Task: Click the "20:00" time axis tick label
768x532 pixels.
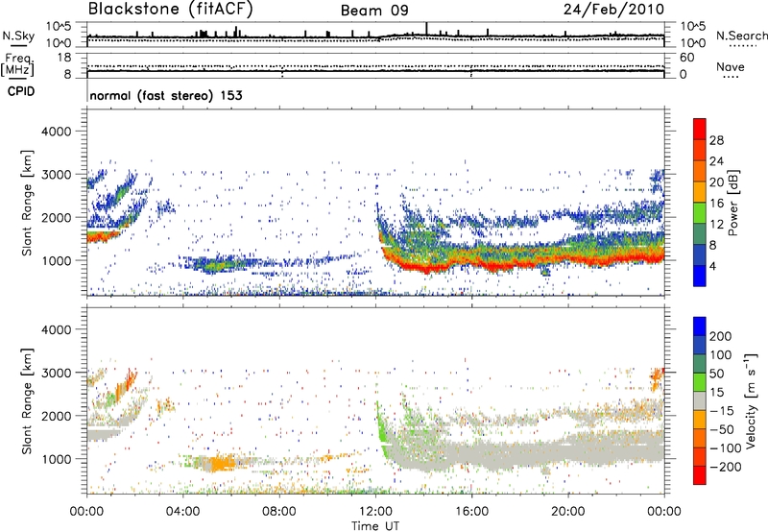Action: click(567, 512)
